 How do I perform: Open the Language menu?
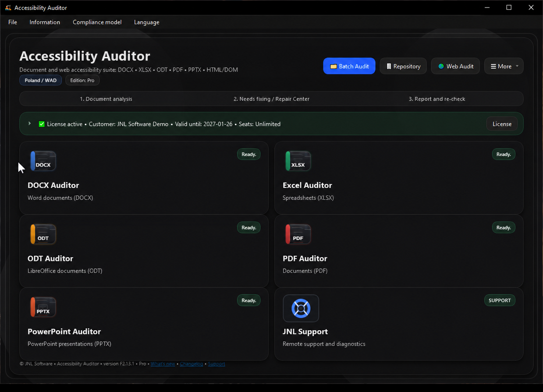pos(147,22)
